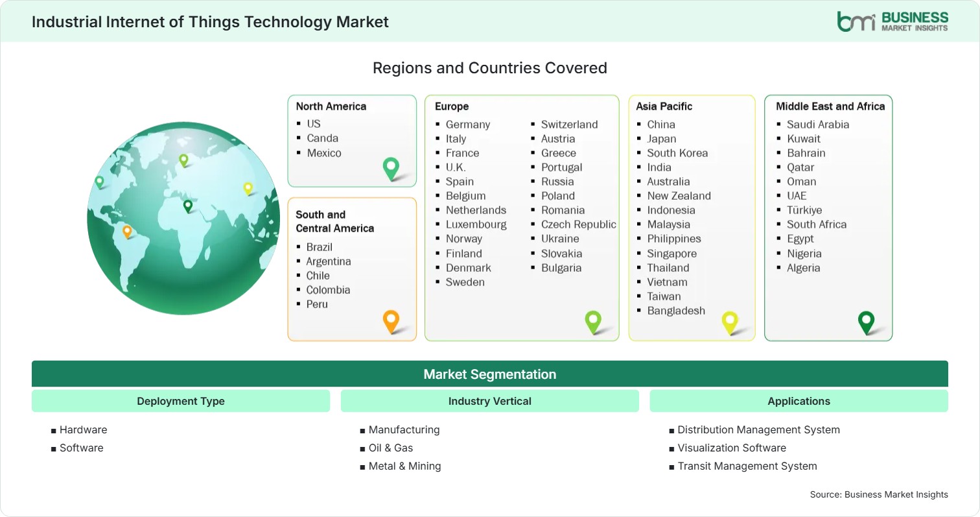Click the green pin in North America box
This screenshot has width=980, height=517.
pos(391,169)
